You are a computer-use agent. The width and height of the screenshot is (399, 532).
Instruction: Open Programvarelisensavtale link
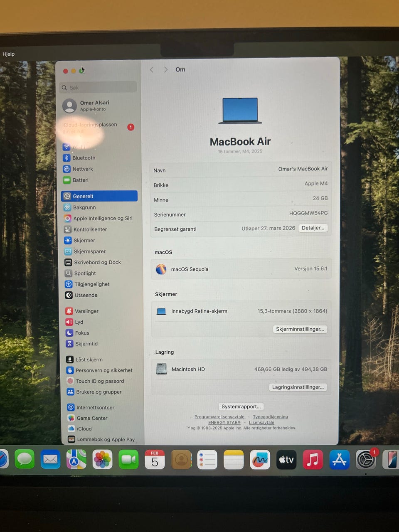(219, 417)
